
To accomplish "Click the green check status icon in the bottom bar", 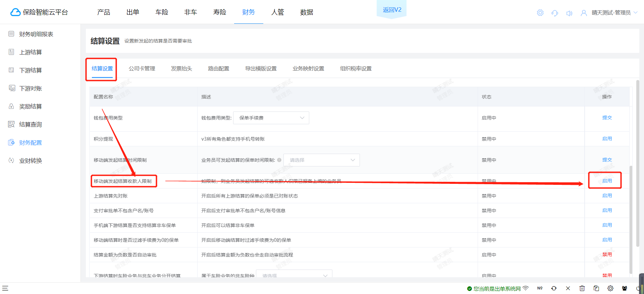I will pyautogui.click(x=470, y=289).
